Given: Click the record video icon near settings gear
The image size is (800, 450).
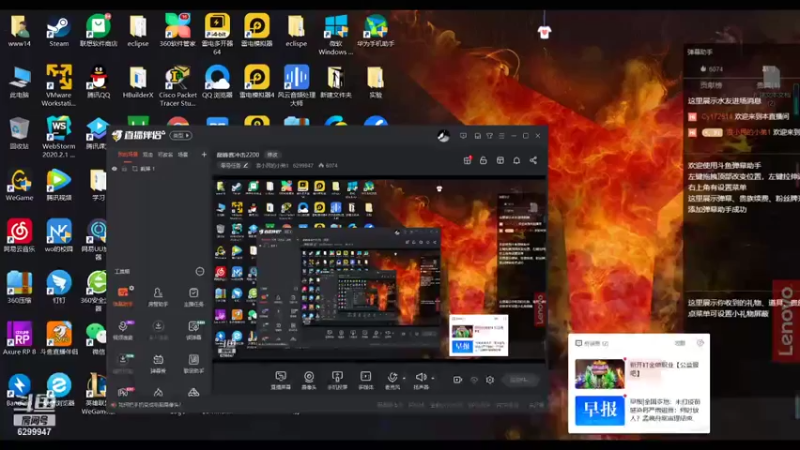Looking at the screenshot, I should click(457, 380).
